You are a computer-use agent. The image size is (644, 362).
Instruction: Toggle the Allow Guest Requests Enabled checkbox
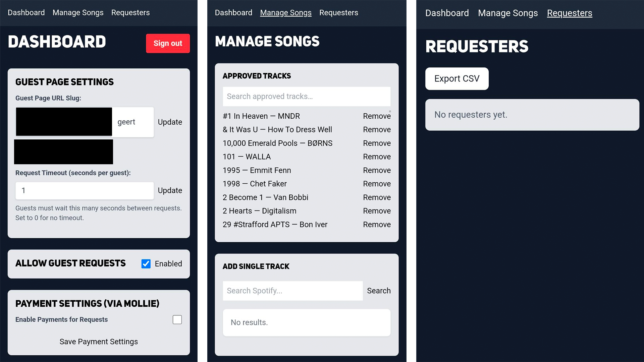click(146, 264)
